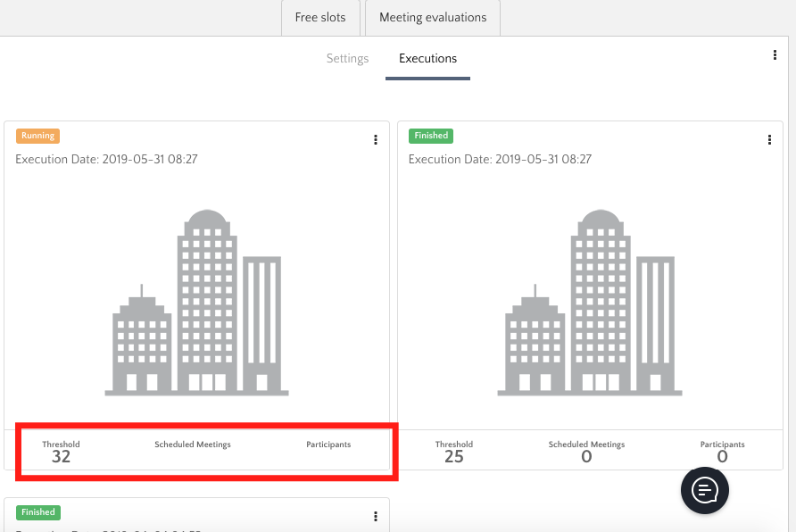Click the Participants label in the Running card

point(328,445)
